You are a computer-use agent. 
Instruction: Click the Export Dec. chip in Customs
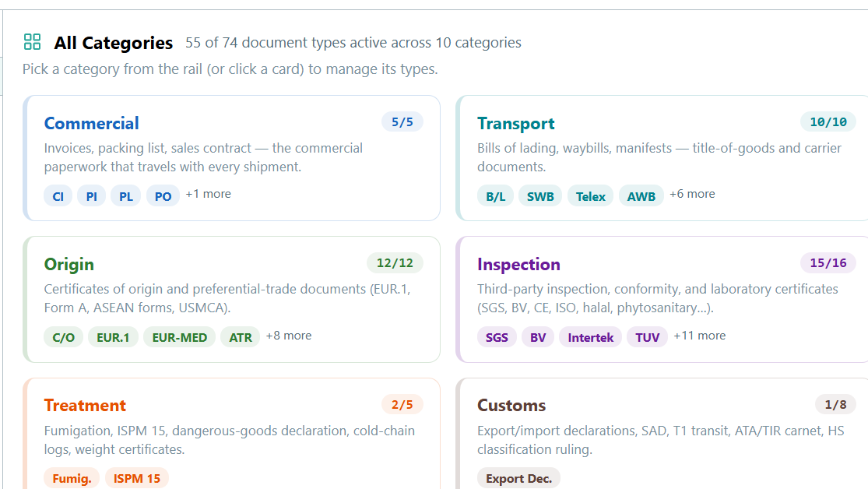point(518,478)
